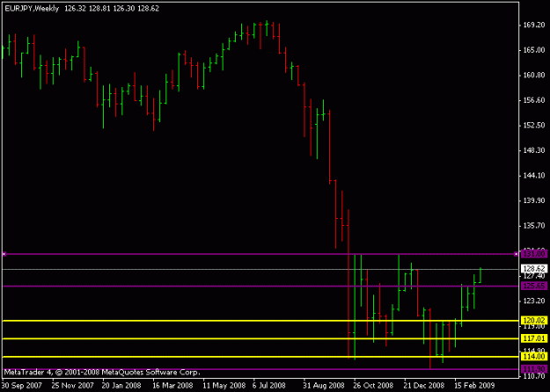Viewport: 550px width, 392px height.
Task: Click the 26 Oct 2008 date label
Action: tap(375, 386)
